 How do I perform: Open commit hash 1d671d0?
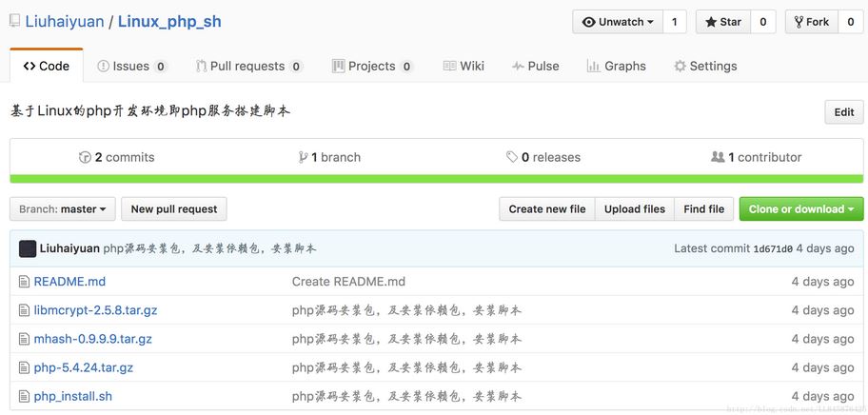click(773, 249)
